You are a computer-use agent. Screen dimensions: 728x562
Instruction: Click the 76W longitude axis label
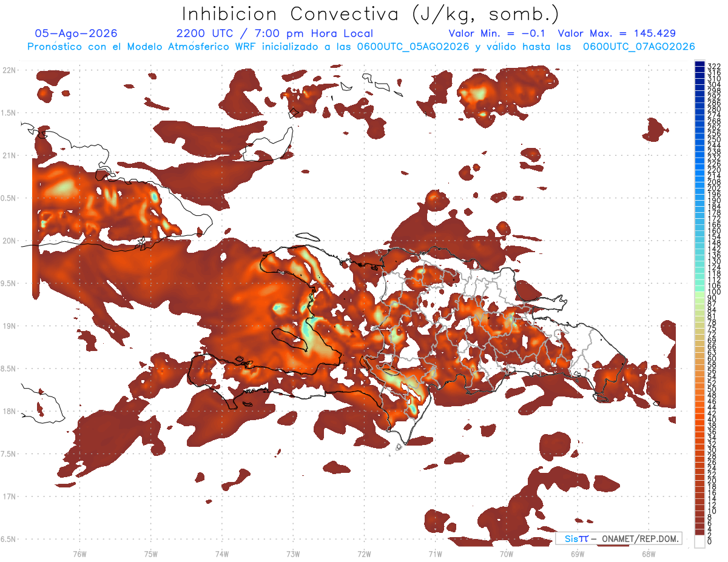pos(79,554)
